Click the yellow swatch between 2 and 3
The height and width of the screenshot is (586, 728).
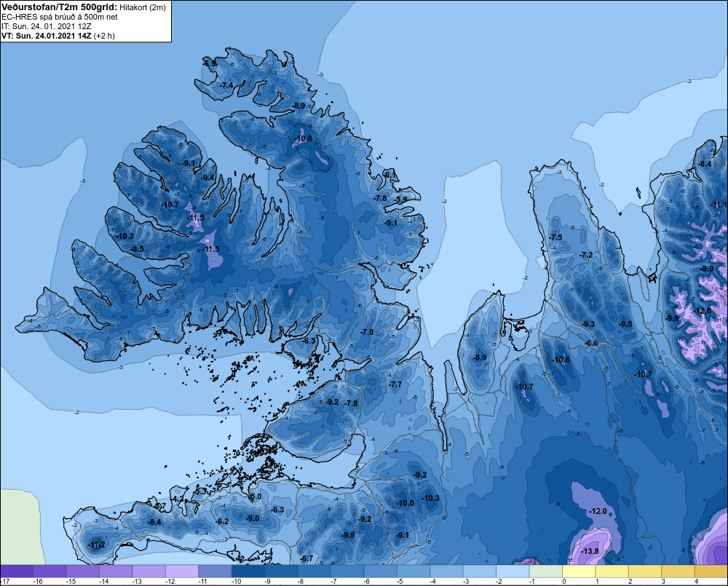click(645, 571)
